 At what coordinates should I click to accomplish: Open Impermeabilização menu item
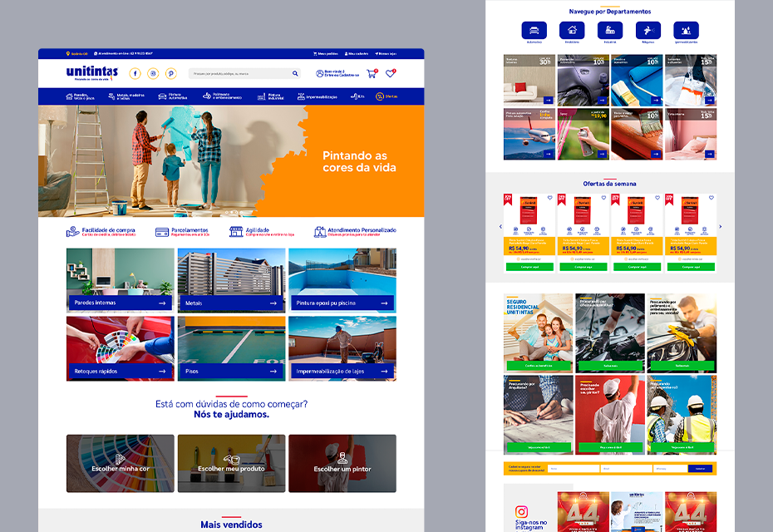pyautogui.click(x=317, y=96)
